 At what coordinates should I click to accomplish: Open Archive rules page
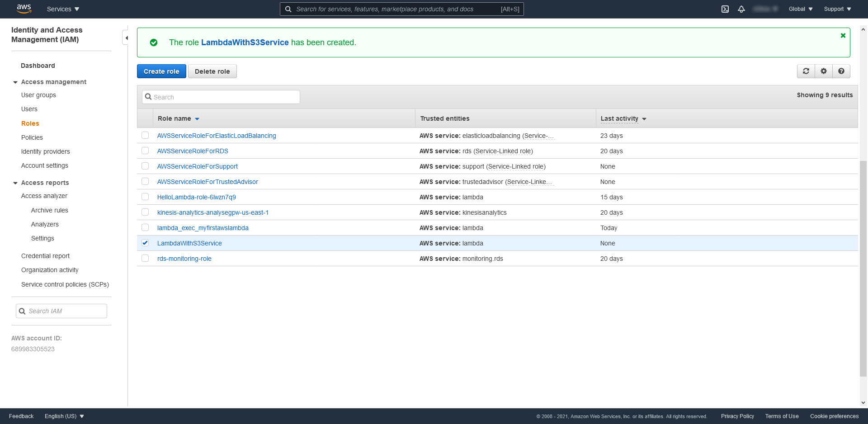tap(50, 210)
